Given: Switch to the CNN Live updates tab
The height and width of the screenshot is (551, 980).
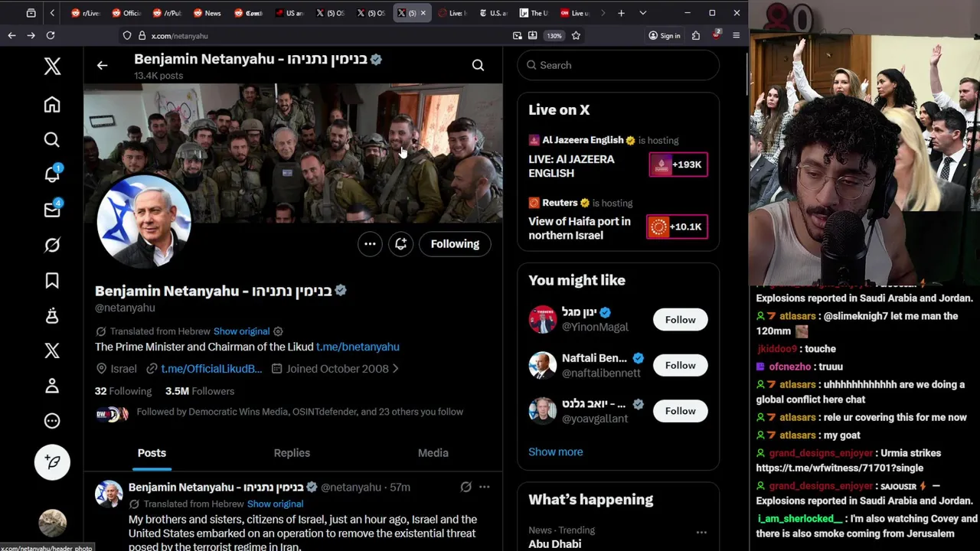Looking at the screenshot, I should [575, 13].
